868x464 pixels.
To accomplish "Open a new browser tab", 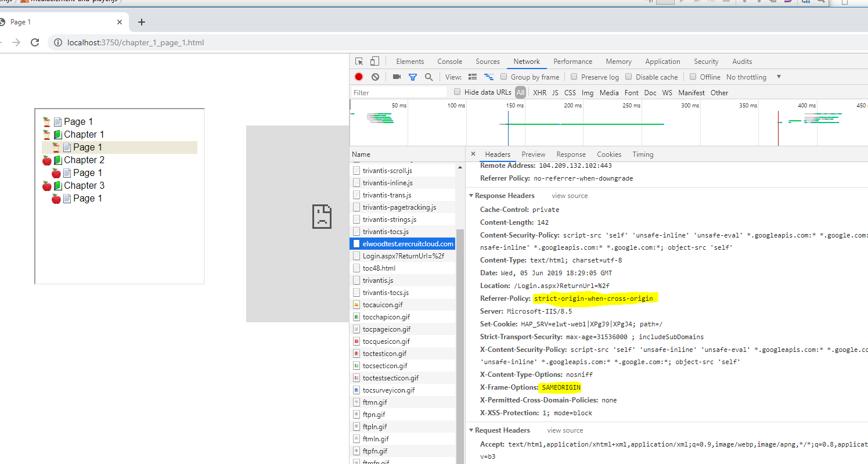I will [x=142, y=22].
